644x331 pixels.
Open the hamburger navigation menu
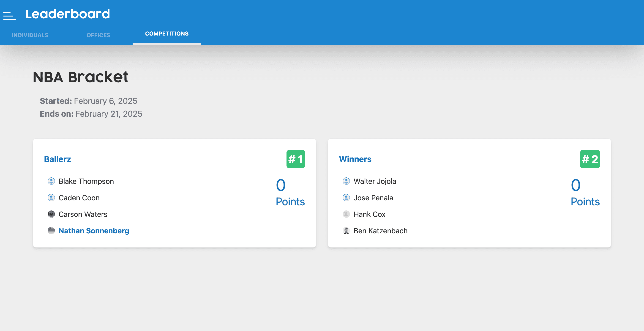pyautogui.click(x=9, y=16)
